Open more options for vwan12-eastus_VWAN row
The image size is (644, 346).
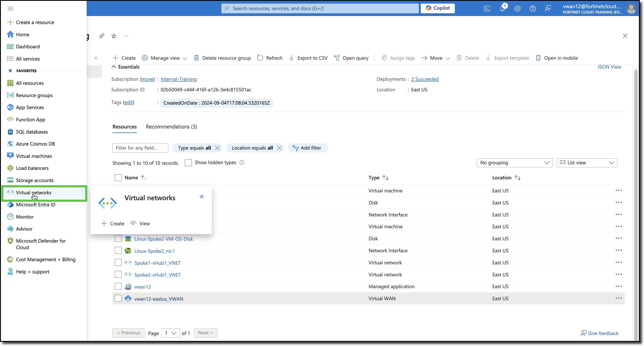pos(618,298)
